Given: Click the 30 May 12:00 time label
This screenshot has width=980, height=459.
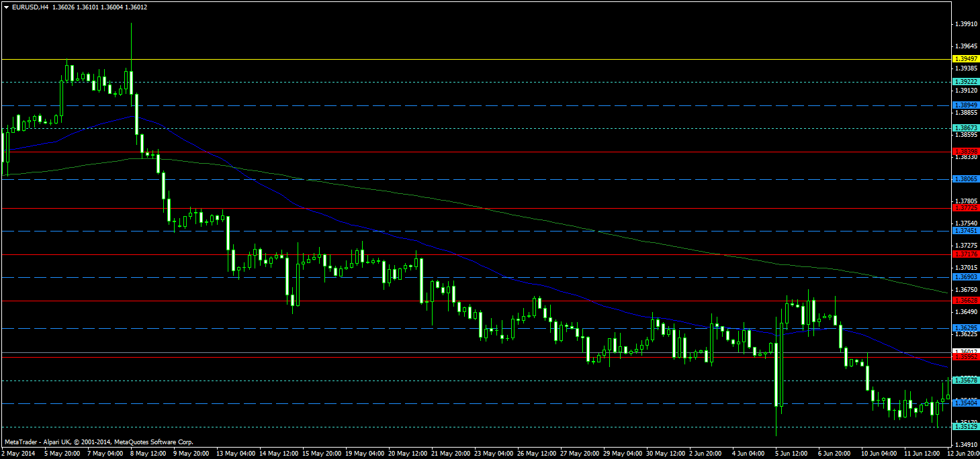Looking at the screenshot, I should 667,454.
